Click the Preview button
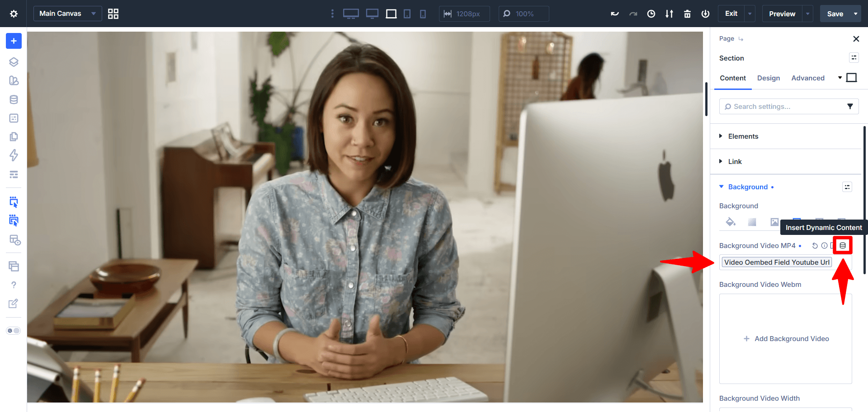Image resolution: width=868 pixels, height=412 pixels. [782, 14]
